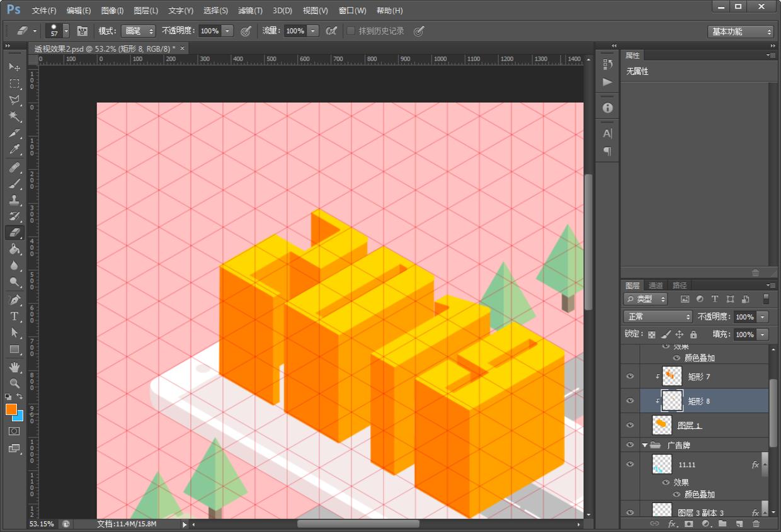Open the 基本功能 workspace switcher

click(740, 31)
